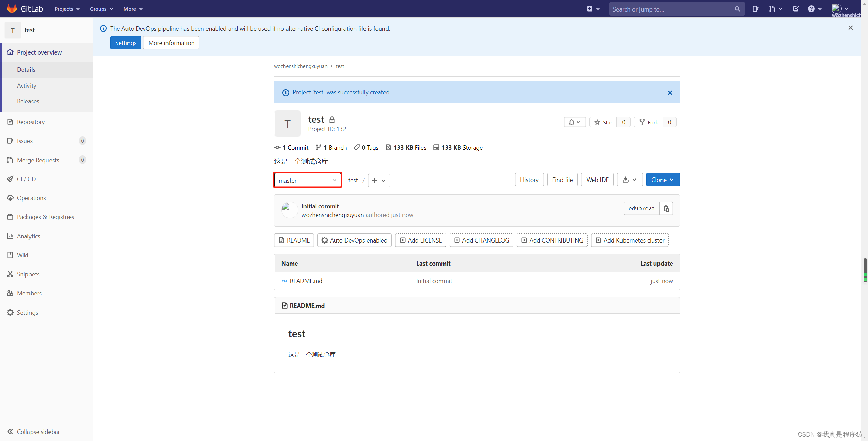This screenshot has width=868, height=441.
Task: Click the blue Settings button in banner
Action: tap(125, 43)
